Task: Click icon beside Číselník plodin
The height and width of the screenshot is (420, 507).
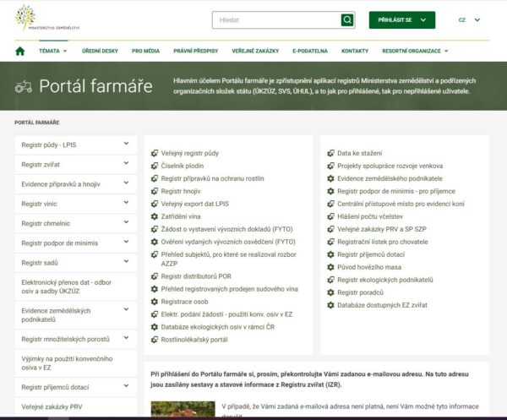Action: click(x=155, y=166)
